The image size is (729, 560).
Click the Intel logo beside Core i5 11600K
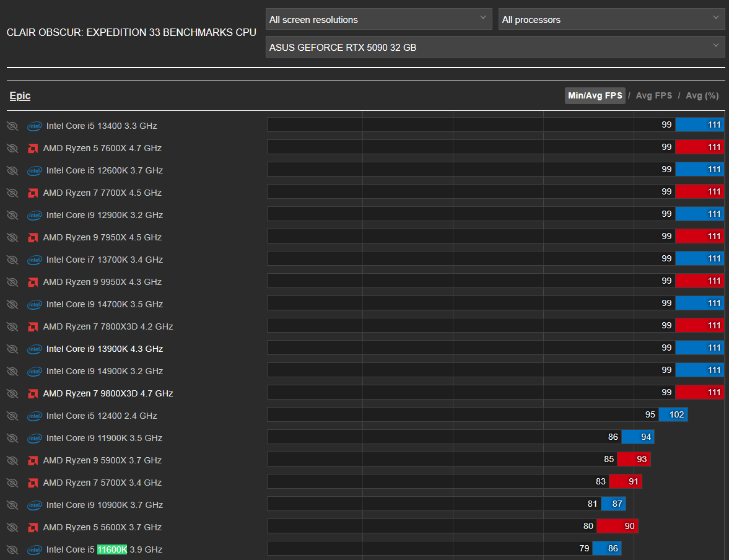click(x=35, y=550)
